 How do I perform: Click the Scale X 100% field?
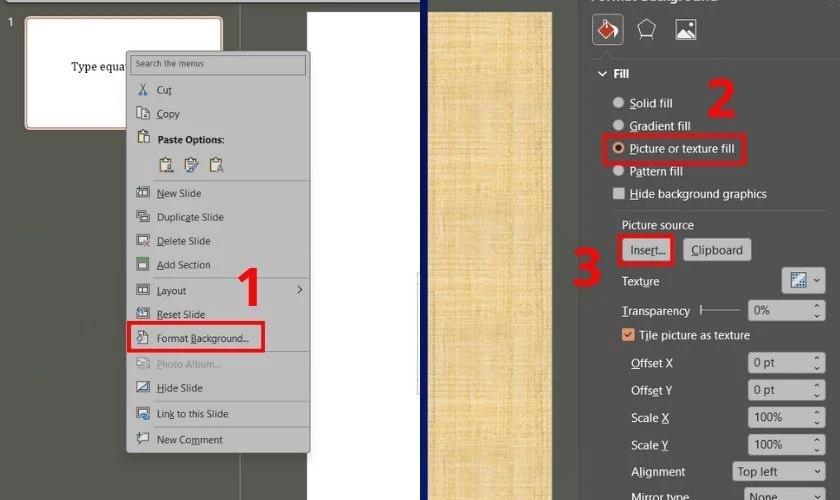[x=786, y=417]
